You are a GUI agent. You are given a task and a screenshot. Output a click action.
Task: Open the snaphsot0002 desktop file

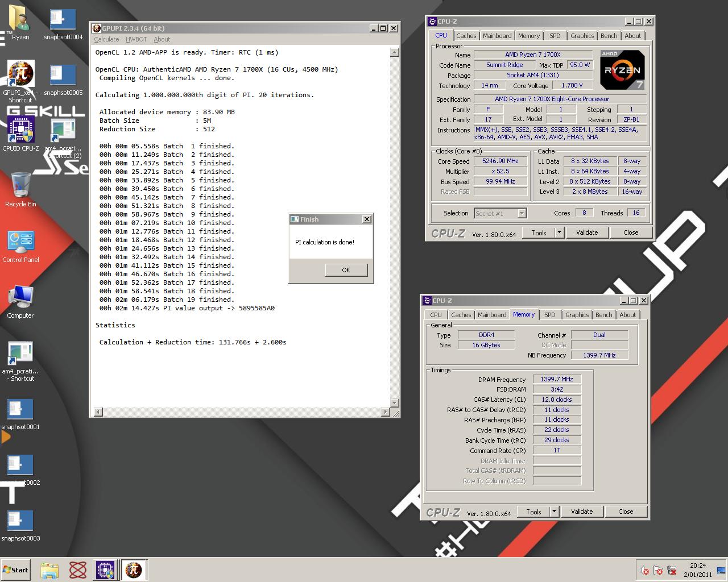tap(20, 469)
